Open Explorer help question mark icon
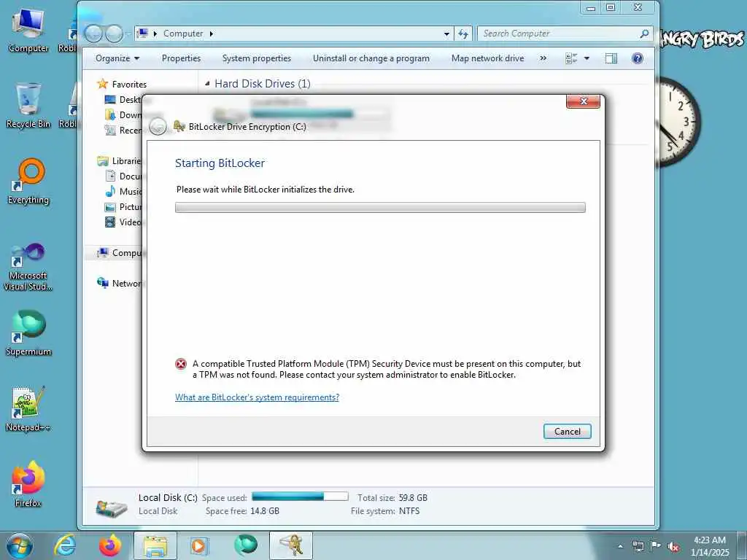The width and height of the screenshot is (747, 560). pos(637,58)
